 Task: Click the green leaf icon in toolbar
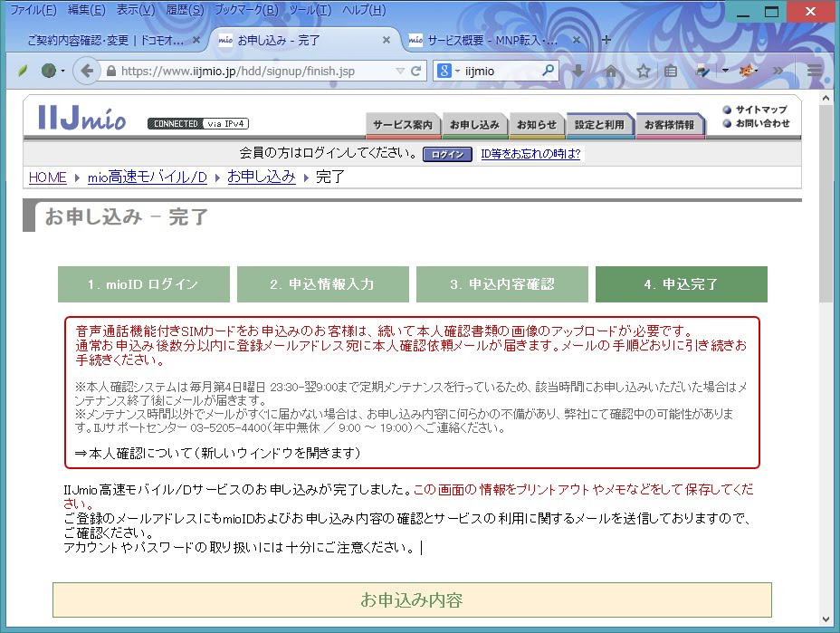pyautogui.click(x=23, y=71)
